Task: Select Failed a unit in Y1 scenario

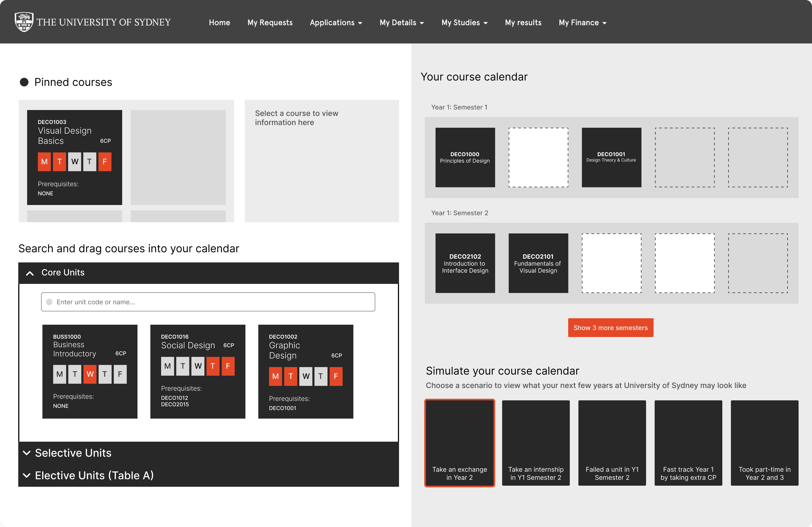Action: pos(612,442)
